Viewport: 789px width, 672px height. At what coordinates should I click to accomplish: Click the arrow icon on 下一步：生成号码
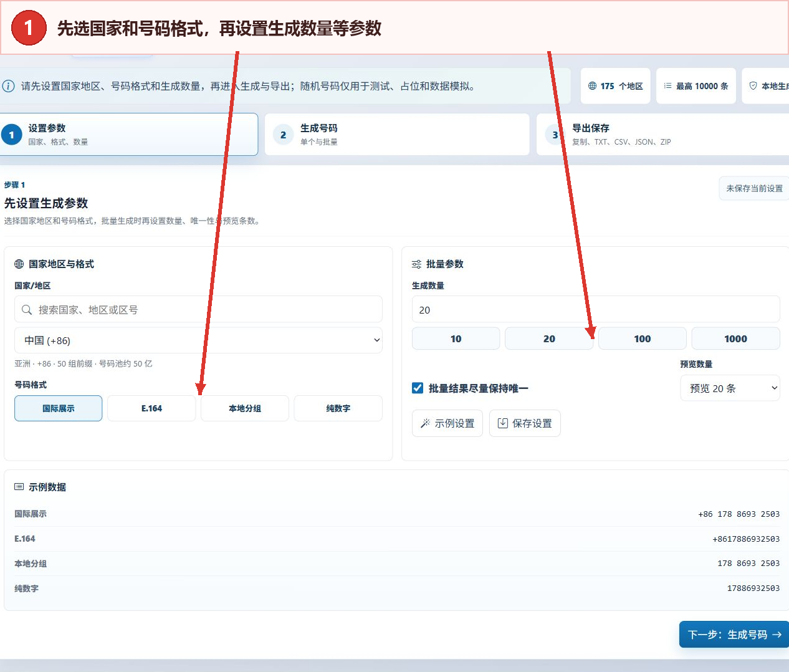pyautogui.click(x=777, y=635)
